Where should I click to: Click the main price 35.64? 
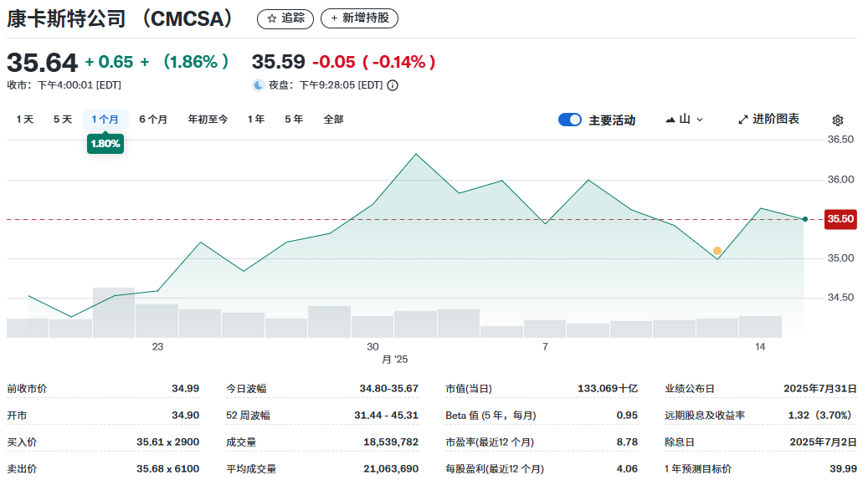[42, 63]
